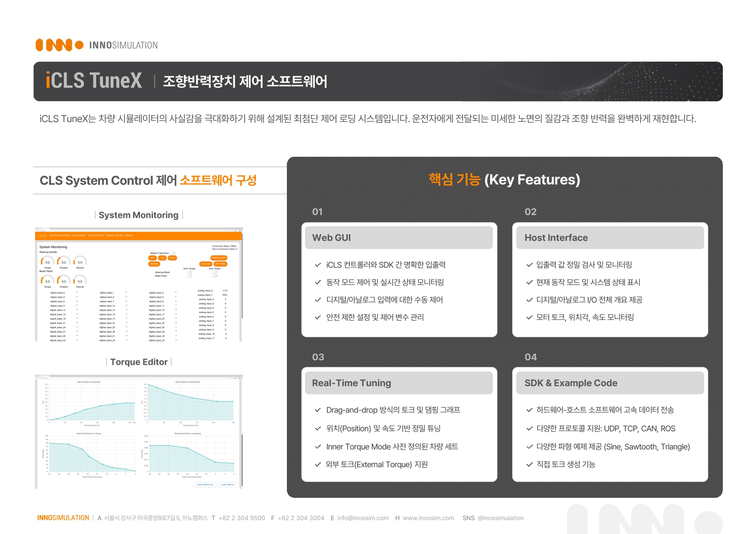Click the SAVE CONFIG AS button

pyautogui.click(x=206, y=484)
